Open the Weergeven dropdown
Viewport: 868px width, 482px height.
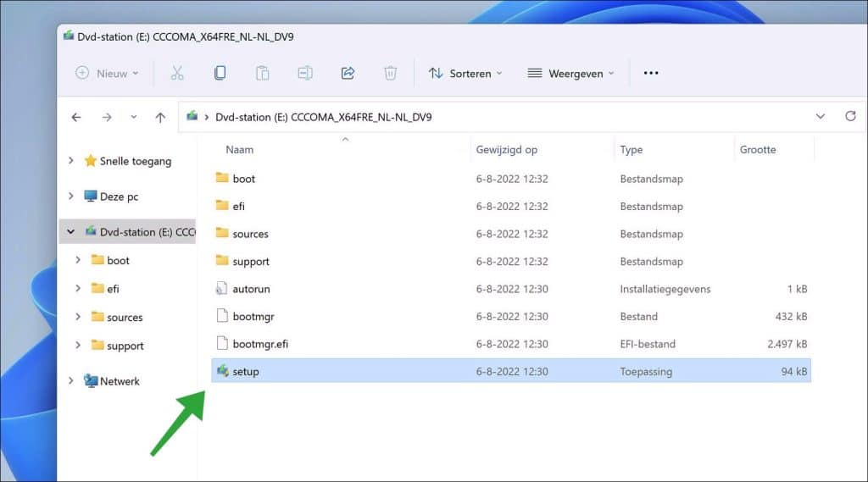coord(571,73)
